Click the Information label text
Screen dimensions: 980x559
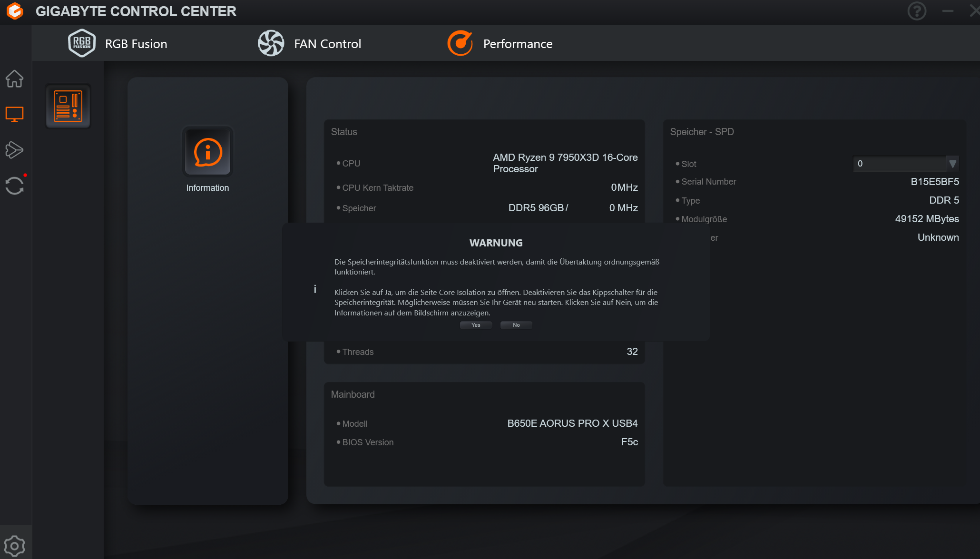(x=207, y=188)
